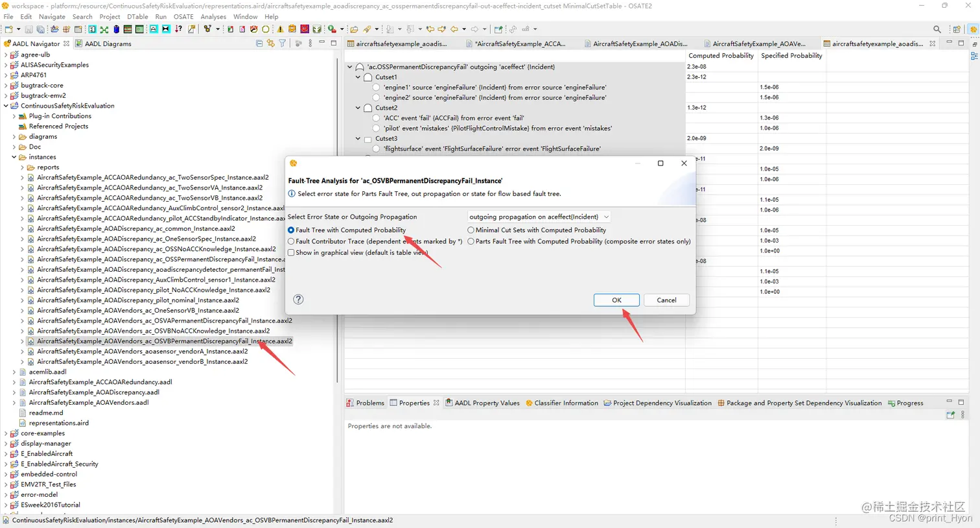980x528 pixels.
Task: Select AircraftSafetyExample_AOAVendors_ac_OSVBPermanentDiscrepancyFail_Instance.aaxl2 file
Action: (164, 341)
